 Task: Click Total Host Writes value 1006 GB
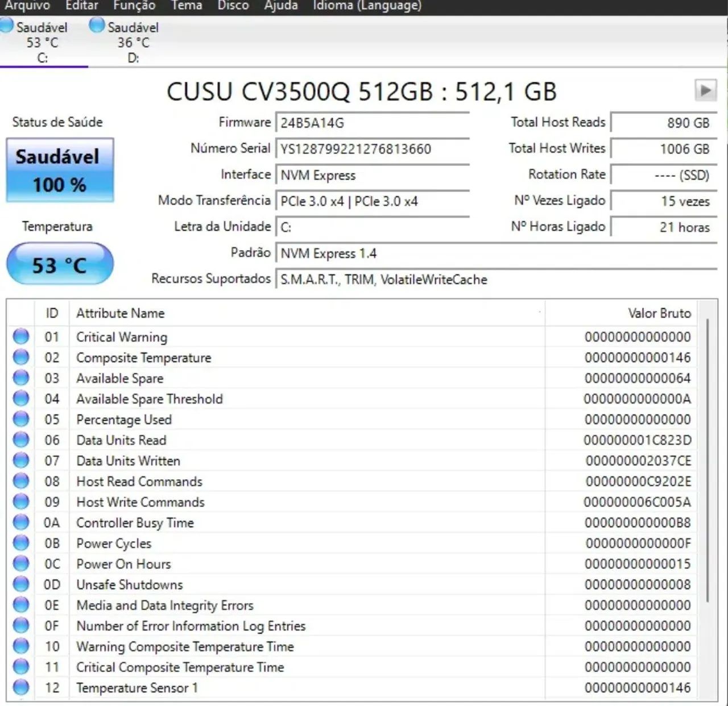pyautogui.click(x=664, y=149)
